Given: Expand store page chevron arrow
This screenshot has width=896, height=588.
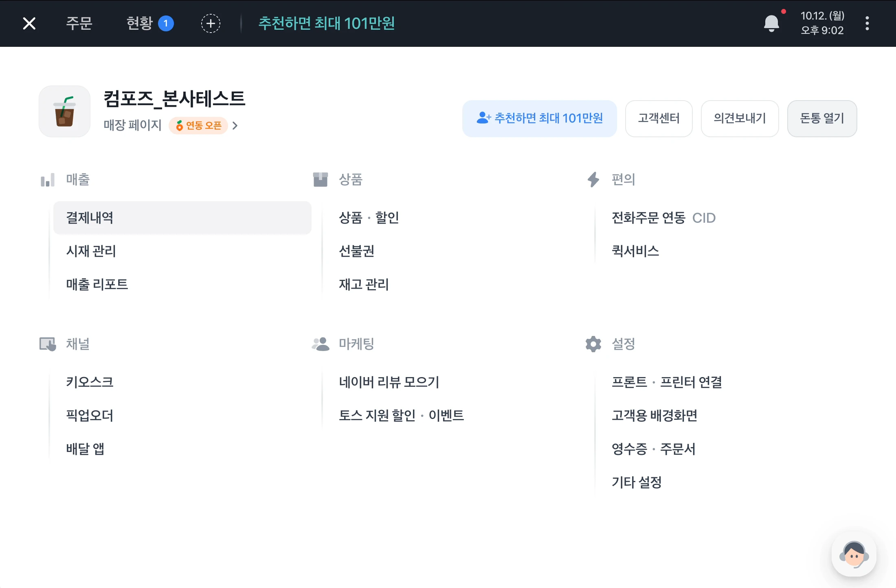Looking at the screenshot, I should [x=235, y=125].
